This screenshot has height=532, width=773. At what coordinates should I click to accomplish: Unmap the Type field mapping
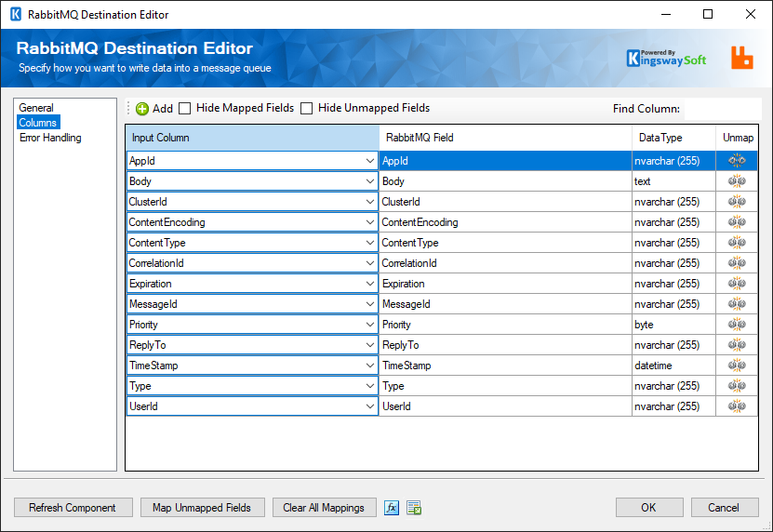pos(737,386)
